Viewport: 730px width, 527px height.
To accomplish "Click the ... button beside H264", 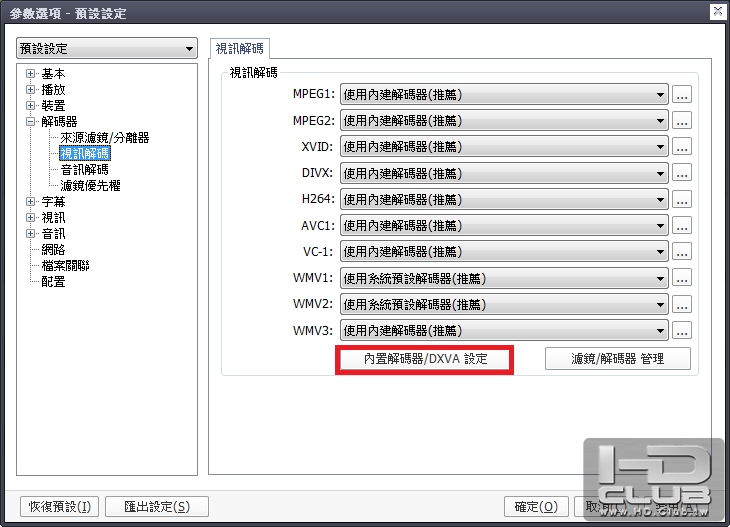I will [682, 199].
